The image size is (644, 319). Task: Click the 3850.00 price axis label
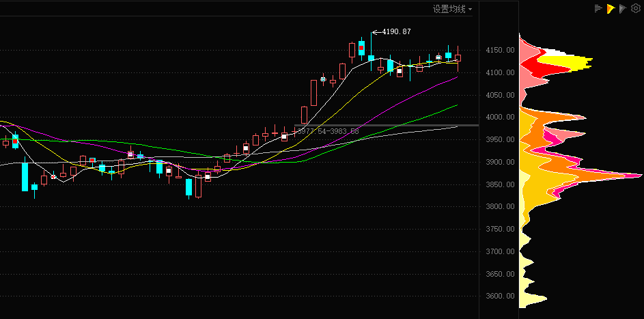pyautogui.click(x=500, y=184)
